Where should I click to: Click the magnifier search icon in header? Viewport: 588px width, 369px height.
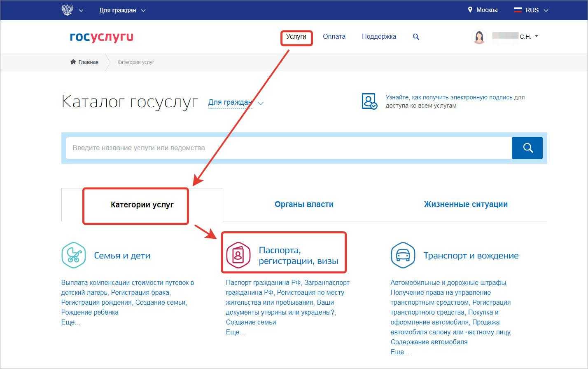pos(416,37)
